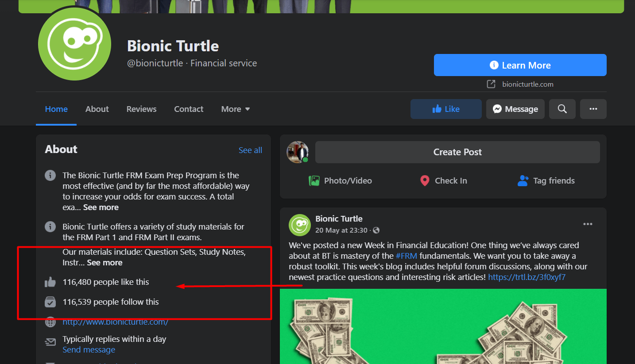Click the public globe icon on post
635x364 pixels.
[x=376, y=230]
